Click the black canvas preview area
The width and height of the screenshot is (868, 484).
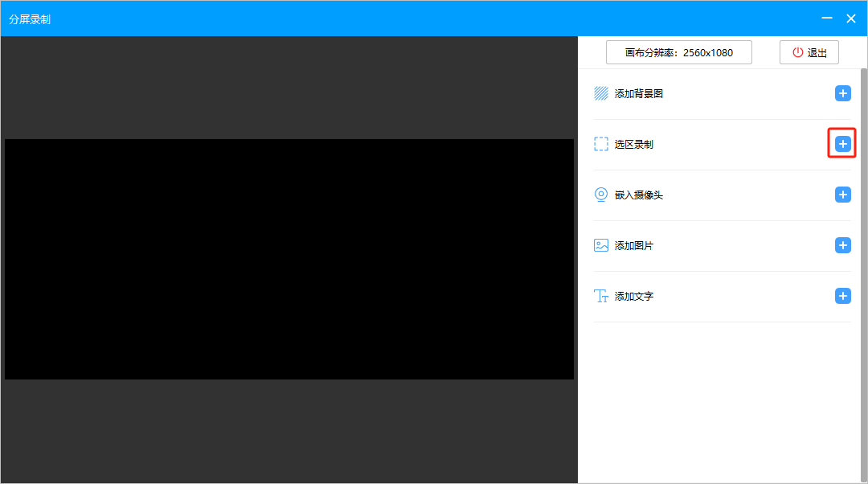289,259
